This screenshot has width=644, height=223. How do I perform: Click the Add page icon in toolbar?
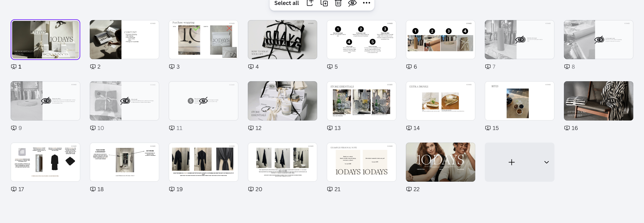pyautogui.click(x=310, y=3)
